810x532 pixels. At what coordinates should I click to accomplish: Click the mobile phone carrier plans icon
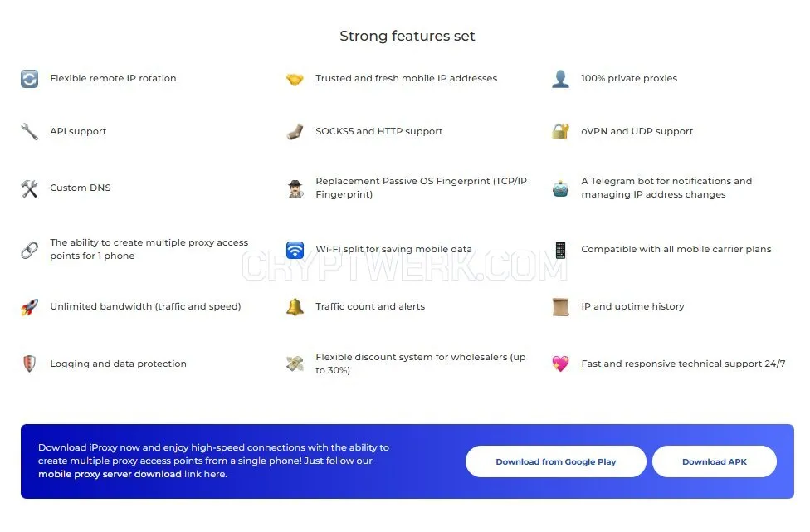pos(560,250)
